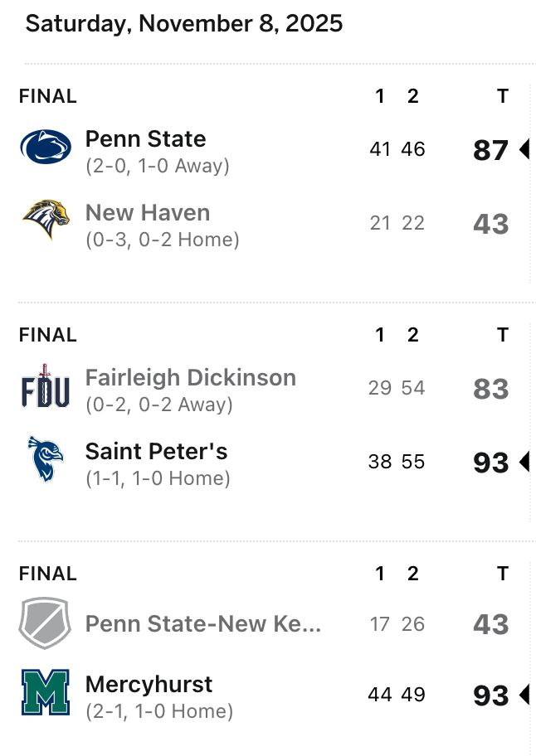Select the Fairleigh Dickinson FDU logo
Screen dimensions: 536x756
46,386
